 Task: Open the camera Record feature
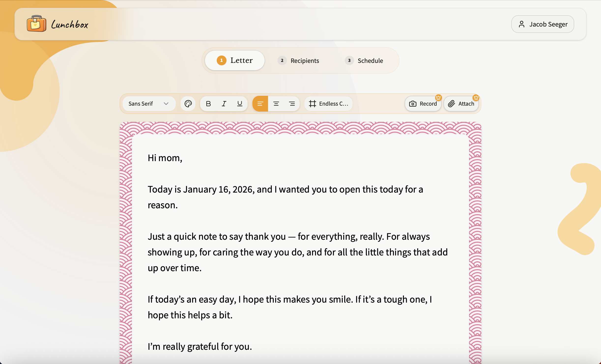(x=423, y=104)
